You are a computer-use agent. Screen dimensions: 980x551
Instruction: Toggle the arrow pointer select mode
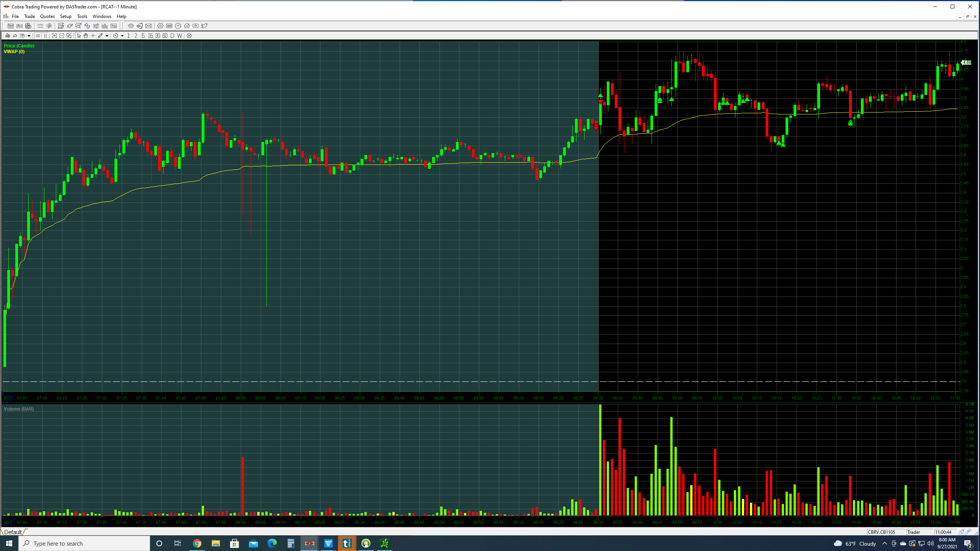(79, 36)
